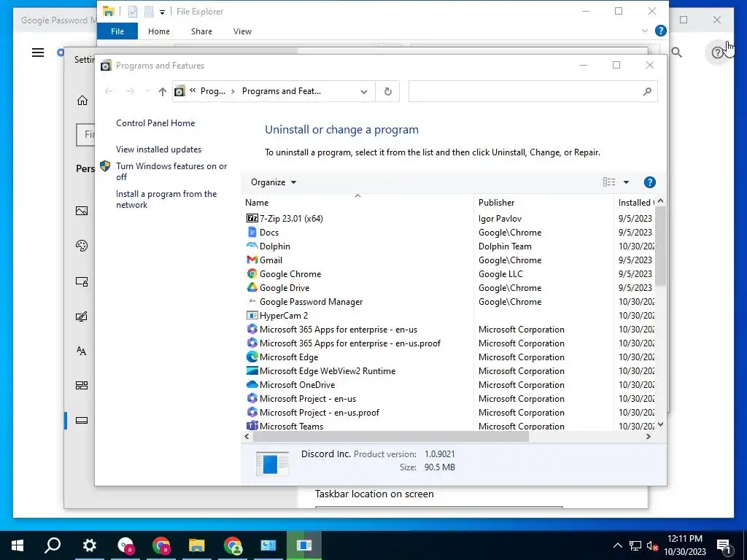This screenshot has width=747, height=560.
Task: Open File Explorer from the taskbar
Action: [x=196, y=545]
